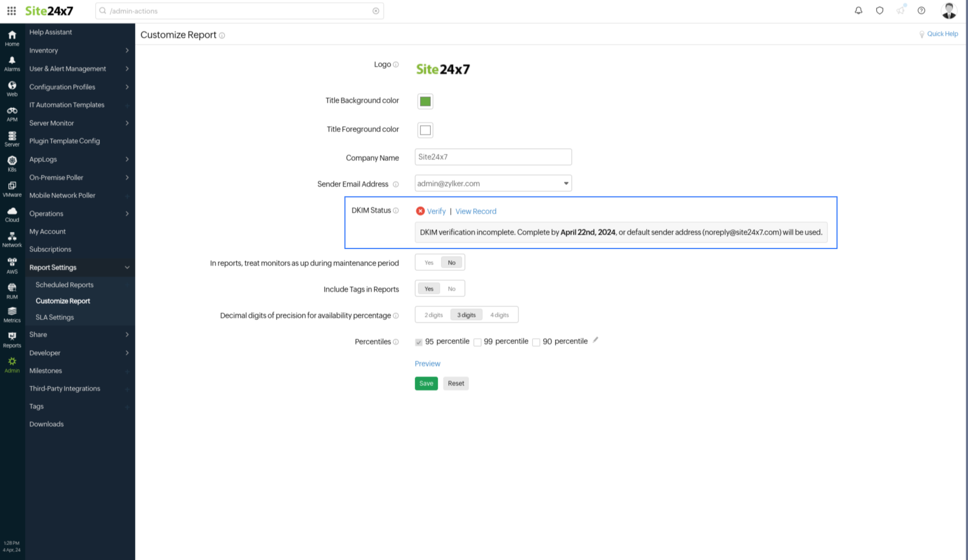Open Alarms from the icon rail
This screenshot has width=968, height=560.
click(12, 64)
